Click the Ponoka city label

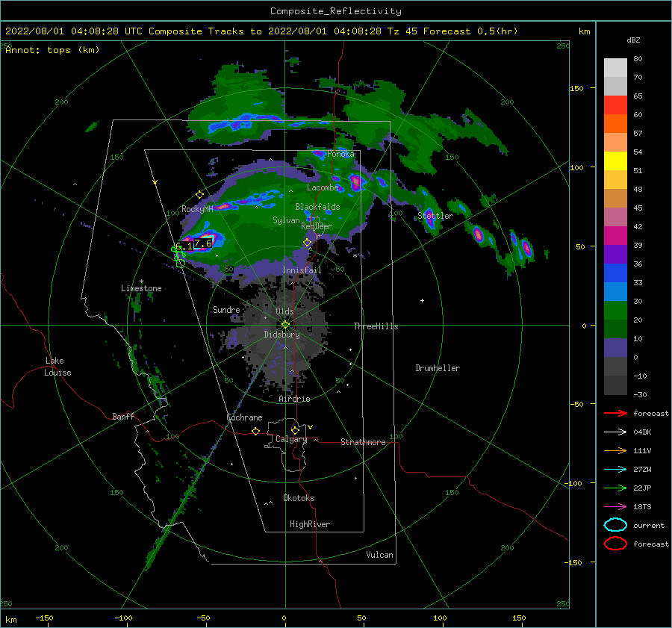341,154
